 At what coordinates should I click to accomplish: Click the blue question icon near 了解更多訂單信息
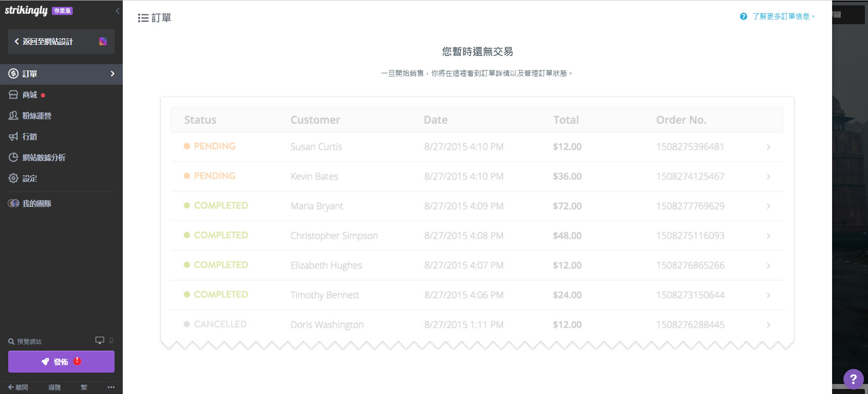743,16
